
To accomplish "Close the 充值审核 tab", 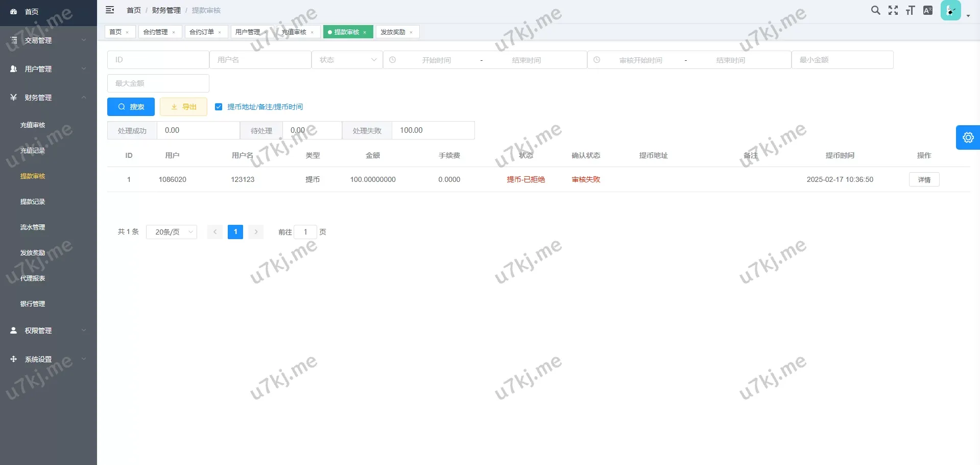I will point(312,32).
